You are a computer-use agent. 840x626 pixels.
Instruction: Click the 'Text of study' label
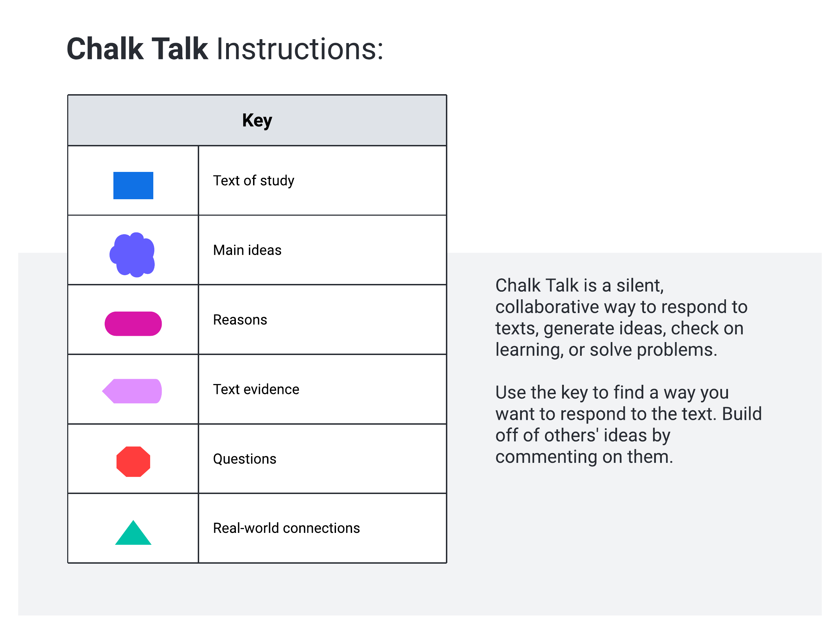pyautogui.click(x=253, y=181)
